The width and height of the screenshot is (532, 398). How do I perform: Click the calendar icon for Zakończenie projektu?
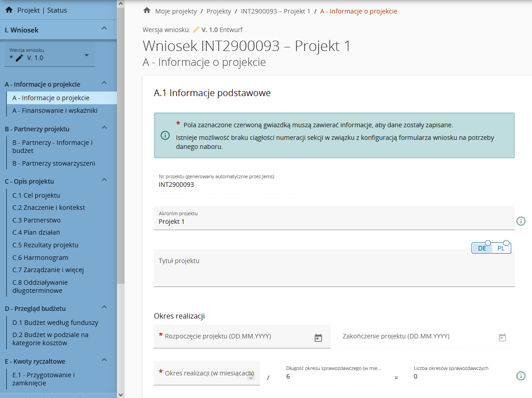[502, 338]
